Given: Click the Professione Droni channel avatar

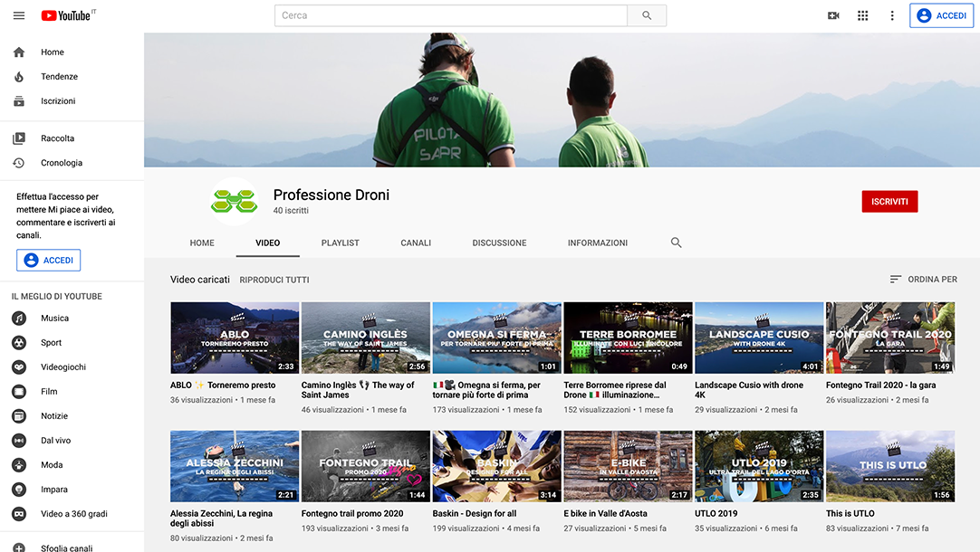Looking at the screenshot, I should pos(235,201).
